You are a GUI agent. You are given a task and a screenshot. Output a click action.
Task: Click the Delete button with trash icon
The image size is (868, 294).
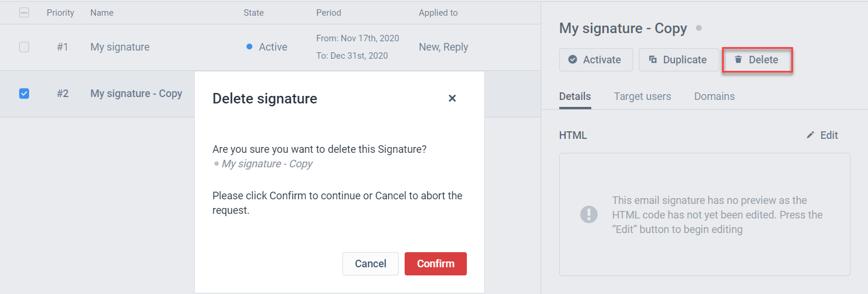coord(758,60)
